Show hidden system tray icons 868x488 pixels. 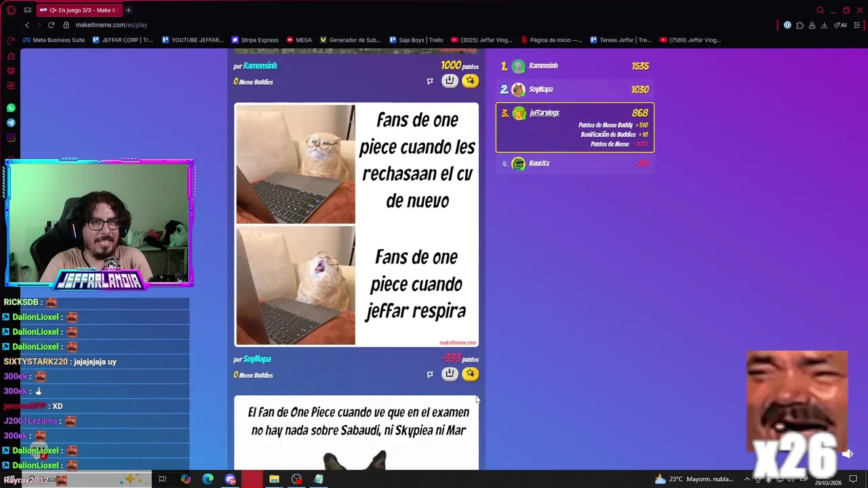tap(747, 479)
